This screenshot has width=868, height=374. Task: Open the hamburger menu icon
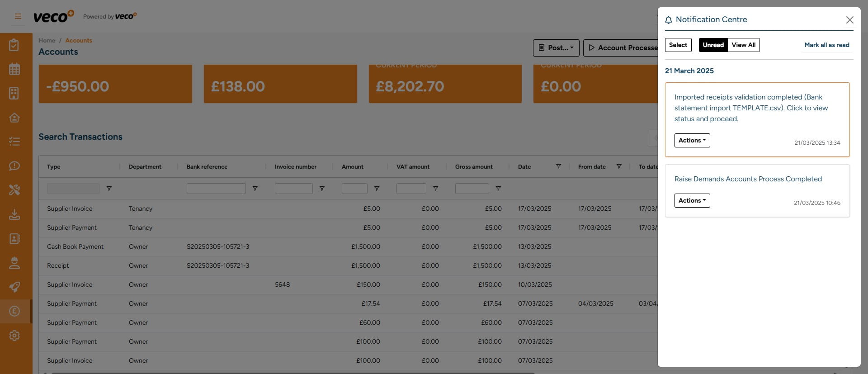point(18,16)
